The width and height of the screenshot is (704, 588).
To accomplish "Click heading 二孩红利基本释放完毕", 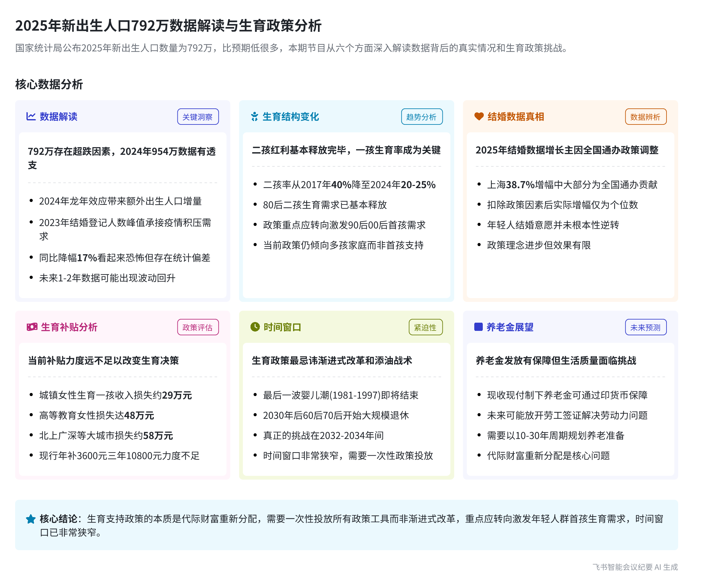I will pyautogui.click(x=346, y=150).
